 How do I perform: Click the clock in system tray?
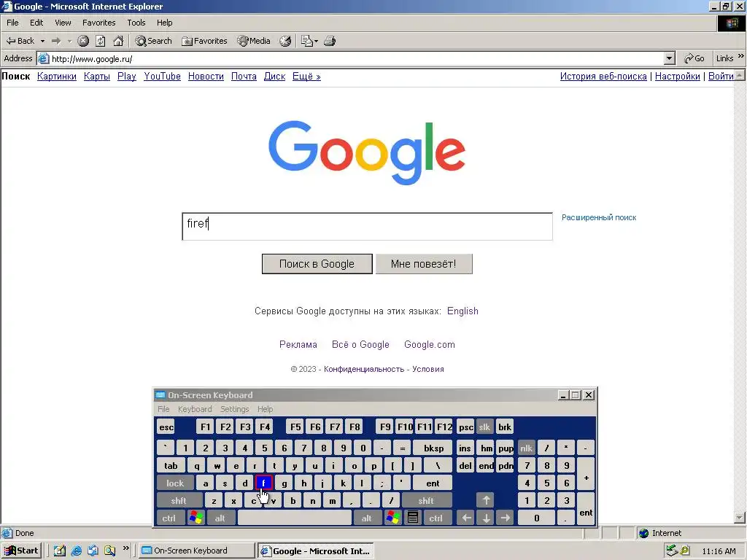(719, 551)
